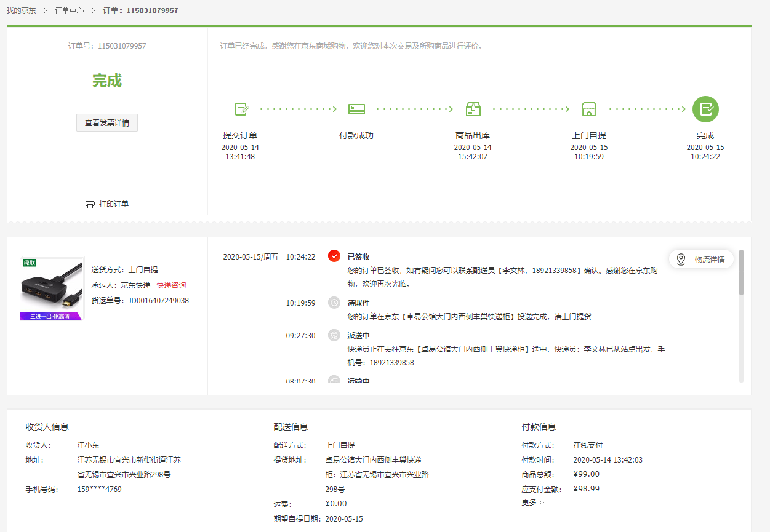Go to 我的京东 in breadcrumb

coord(22,11)
